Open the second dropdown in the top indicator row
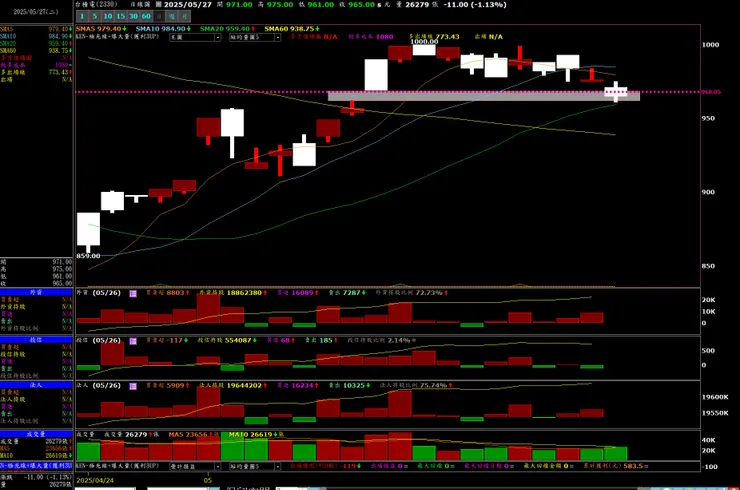The width and height of the screenshot is (740, 490). pyautogui.click(x=255, y=37)
